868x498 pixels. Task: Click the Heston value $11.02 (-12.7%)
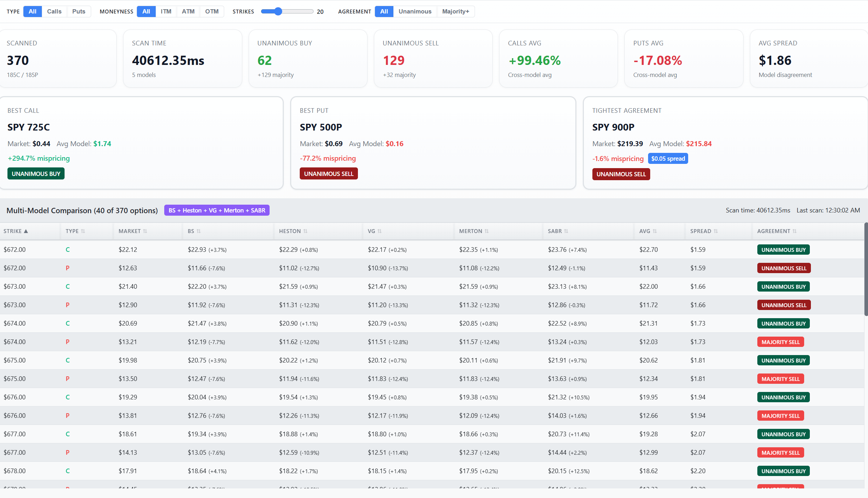pyautogui.click(x=299, y=268)
